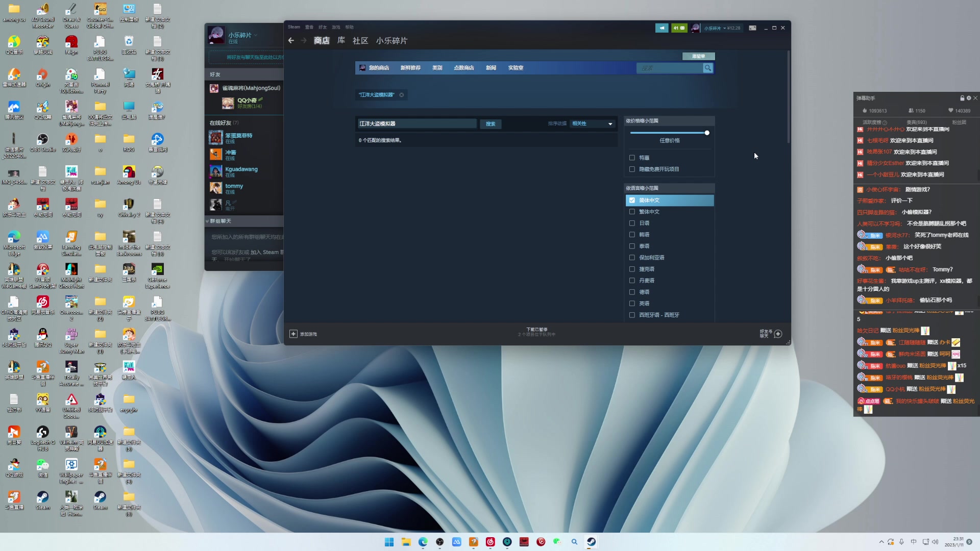This screenshot has width=980, height=551.
Task: Check 隐藏免费开玩项目 checkbox
Action: click(632, 169)
